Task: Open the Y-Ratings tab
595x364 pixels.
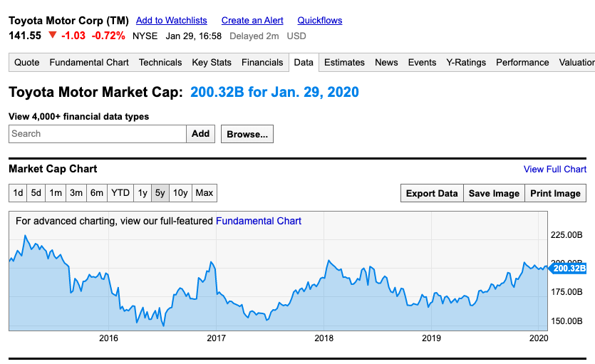Action: click(466, 63)
